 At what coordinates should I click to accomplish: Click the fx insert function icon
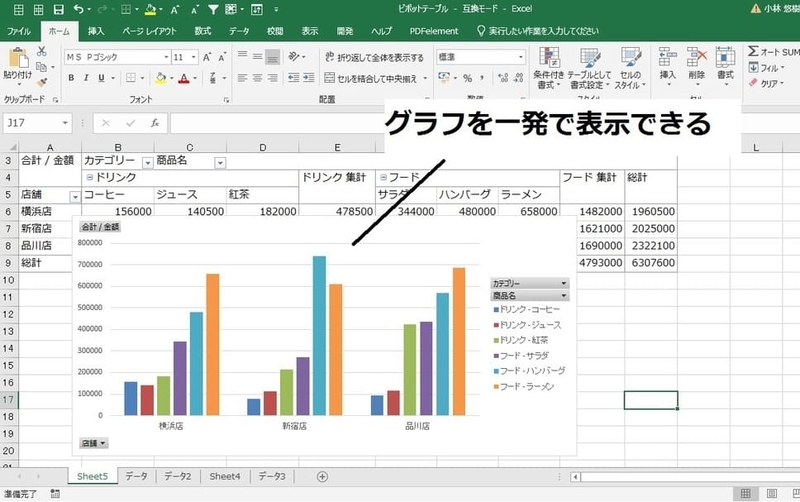pyautogui.click(x=155, y=123)
